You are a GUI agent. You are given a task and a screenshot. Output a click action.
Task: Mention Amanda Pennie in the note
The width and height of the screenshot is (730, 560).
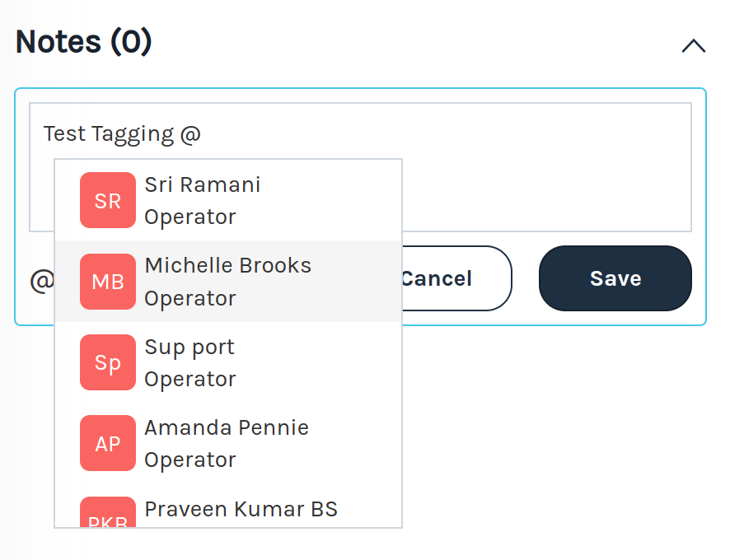click(x=227, y=427)
